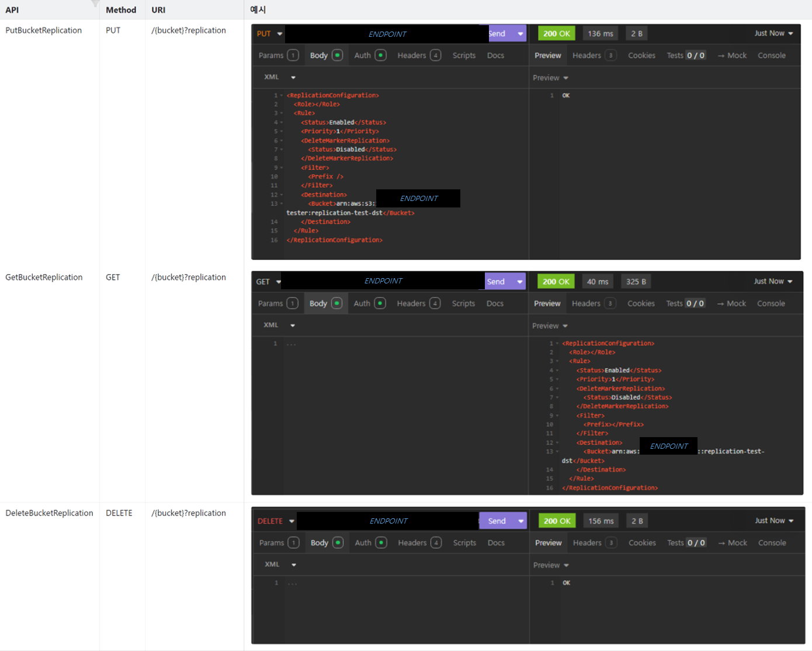Open the PUT method dropdown in PutBucketReplication row
The image size is (812, 651).
(269, 34)
